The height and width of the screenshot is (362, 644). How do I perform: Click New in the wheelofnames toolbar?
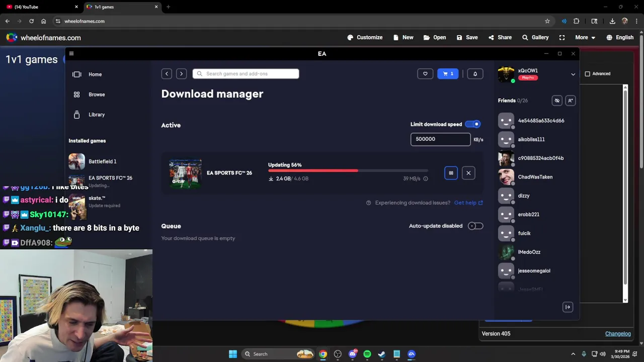pyautogui.click(x=403, y=38)
